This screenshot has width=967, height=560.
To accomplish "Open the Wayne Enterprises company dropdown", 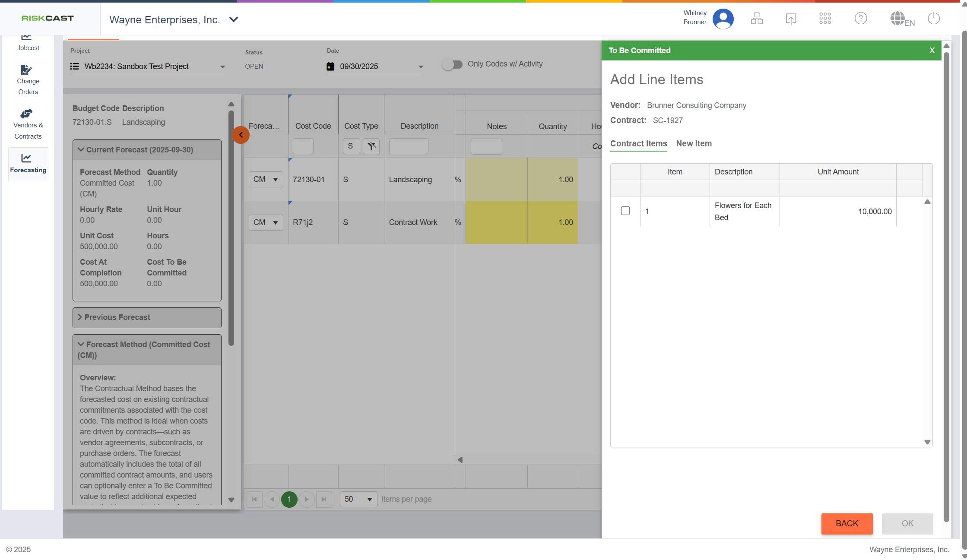I will point(233,19).
